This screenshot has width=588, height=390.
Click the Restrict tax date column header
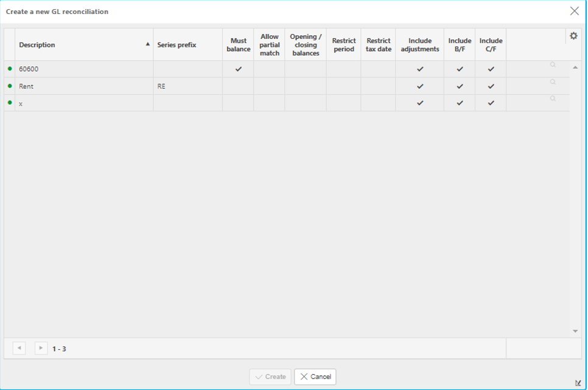[379, 44]
